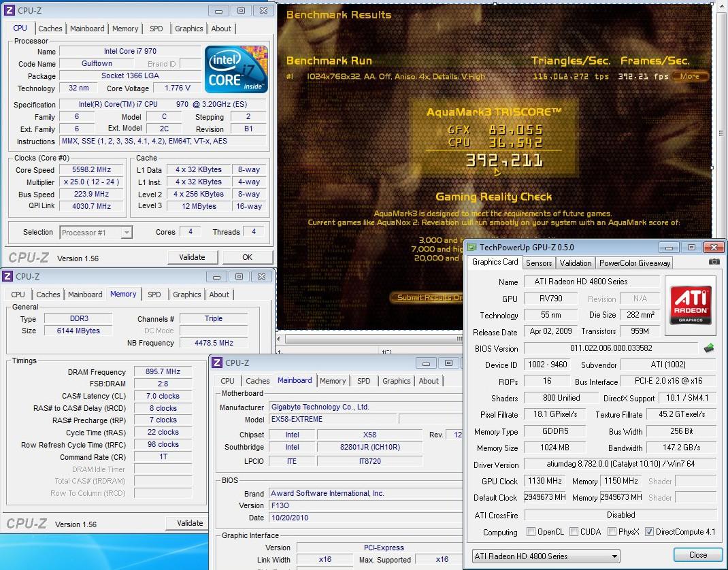
Task: Open SPD tab in CPU-Z processor window
Action: tap(156, 29)
